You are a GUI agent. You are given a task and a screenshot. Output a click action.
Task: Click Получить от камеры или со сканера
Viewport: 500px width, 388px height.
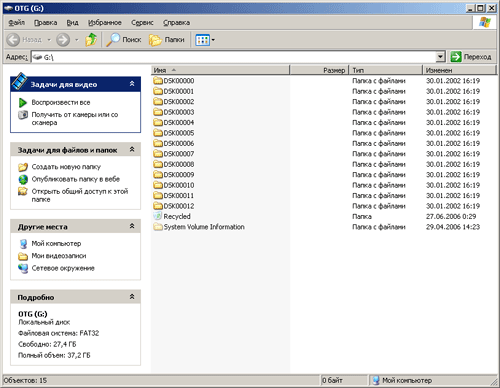tap(75, 118)
